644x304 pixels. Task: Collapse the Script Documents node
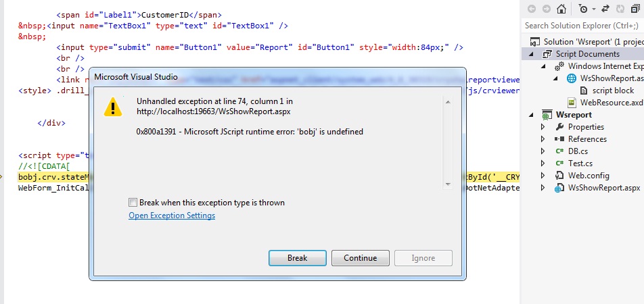[x=532, y=54]
